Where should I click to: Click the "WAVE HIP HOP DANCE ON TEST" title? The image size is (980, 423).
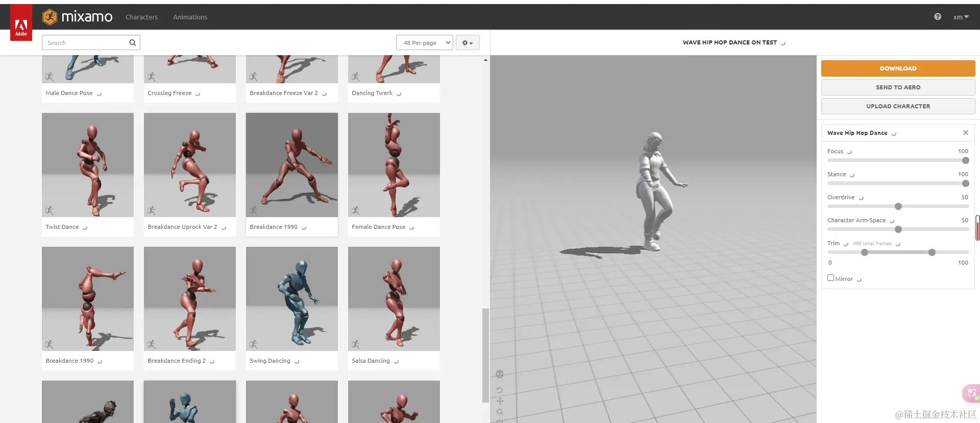(x=730, y=42)
